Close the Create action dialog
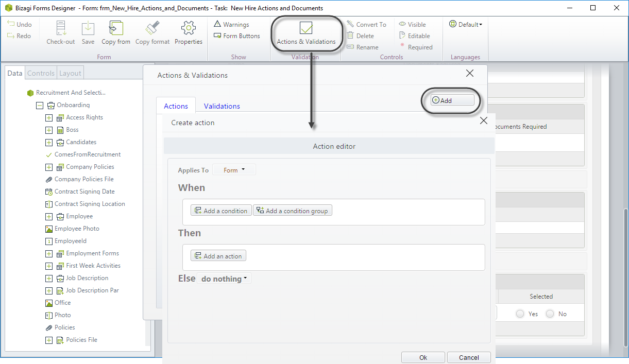Screen dimensions: 629x364 coord(483,120)
